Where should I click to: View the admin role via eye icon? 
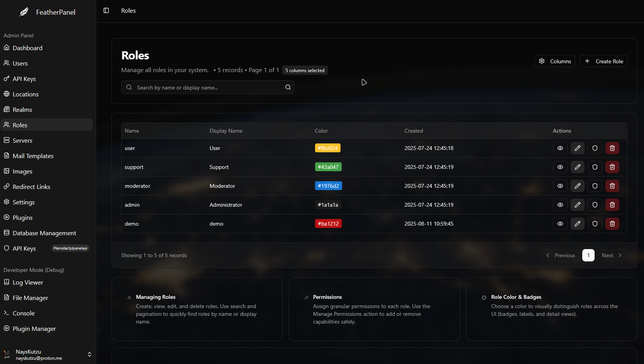pyautogui.click(x=560, y=205)
